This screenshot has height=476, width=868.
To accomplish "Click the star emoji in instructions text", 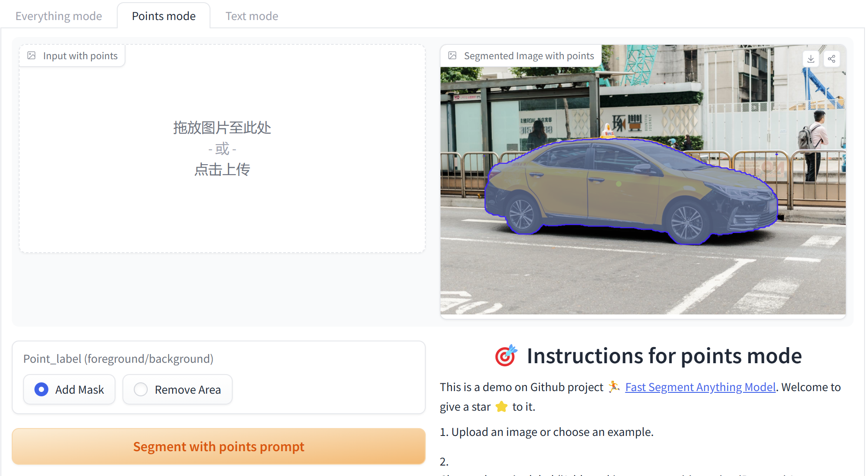I will tap(502, 406).
